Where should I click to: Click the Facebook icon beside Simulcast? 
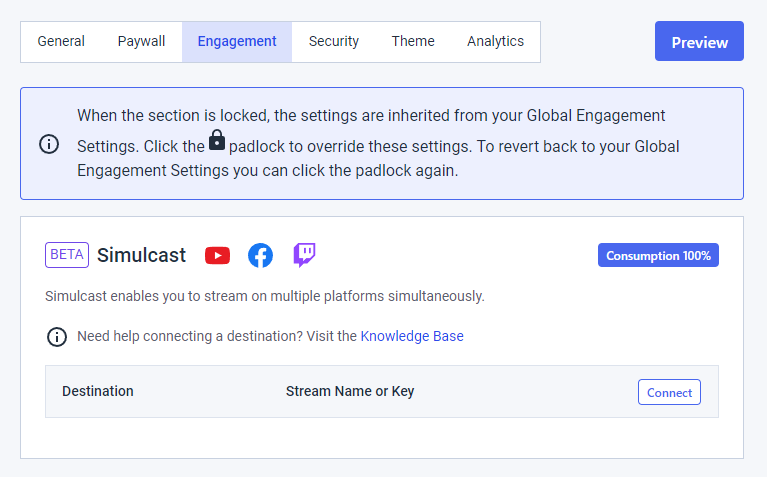coord(260,255)
